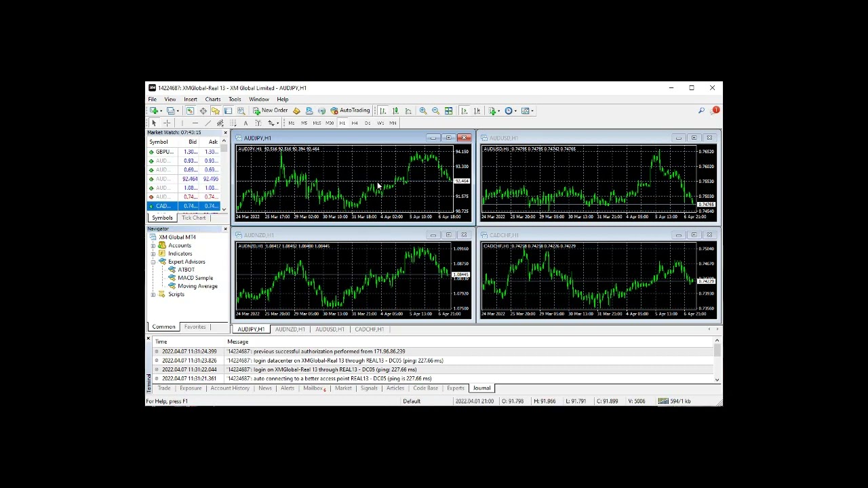Open the Insert menu
Image resolution: width=868 pixels, height=488 pixels.
191,99
